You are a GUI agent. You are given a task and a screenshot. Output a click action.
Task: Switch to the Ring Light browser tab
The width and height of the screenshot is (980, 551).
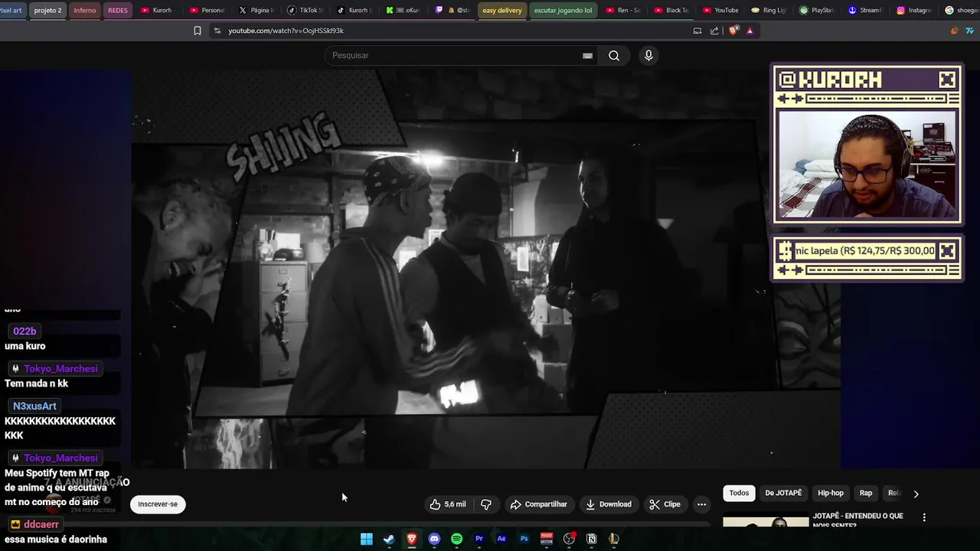[x=769, y=10]
